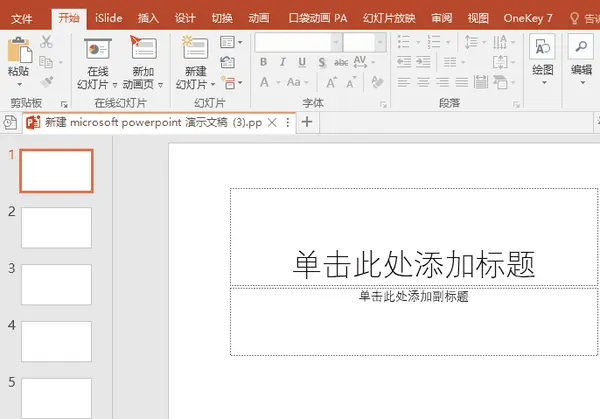Switch to the 切换 tab
The width and height of the screenshot is (600, 419).
pyautogui.click(x=222, y=18)
